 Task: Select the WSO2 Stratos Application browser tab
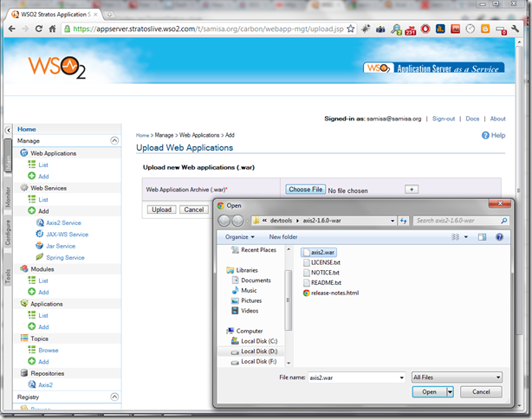click(55, 15)
